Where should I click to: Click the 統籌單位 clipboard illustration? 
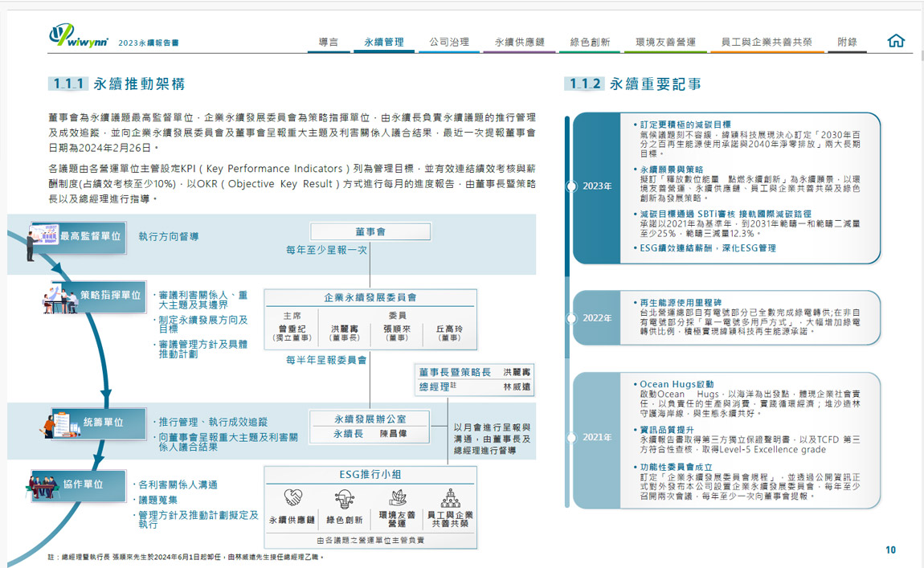[66, 422]
